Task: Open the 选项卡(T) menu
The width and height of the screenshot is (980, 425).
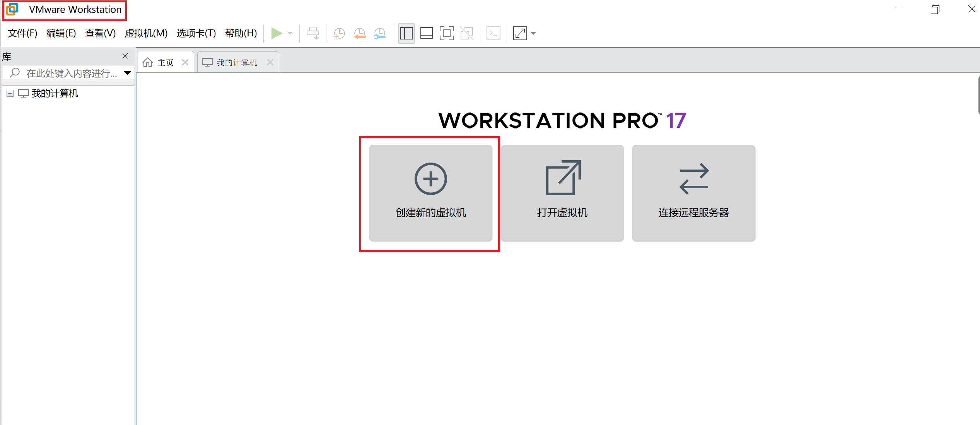Action: (x=196, y=33)
